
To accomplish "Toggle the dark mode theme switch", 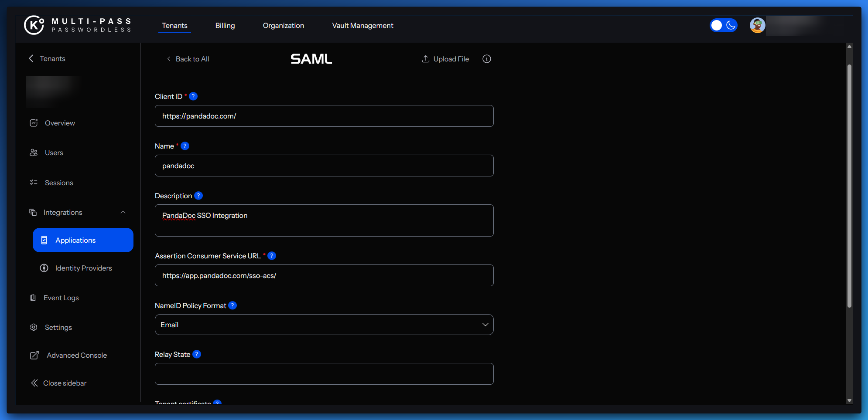I will point(723,25).
